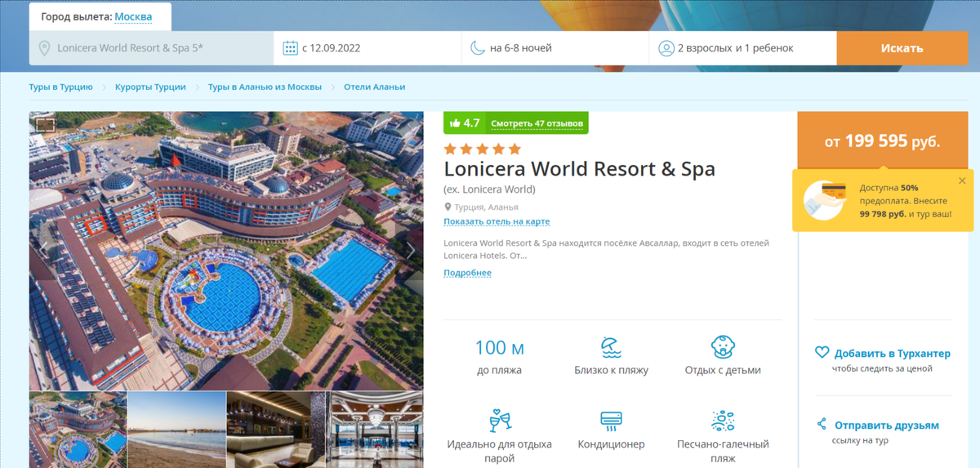
Task: Open the 'на 6-8 ночей' duration selector
Action: coord(555,48)
